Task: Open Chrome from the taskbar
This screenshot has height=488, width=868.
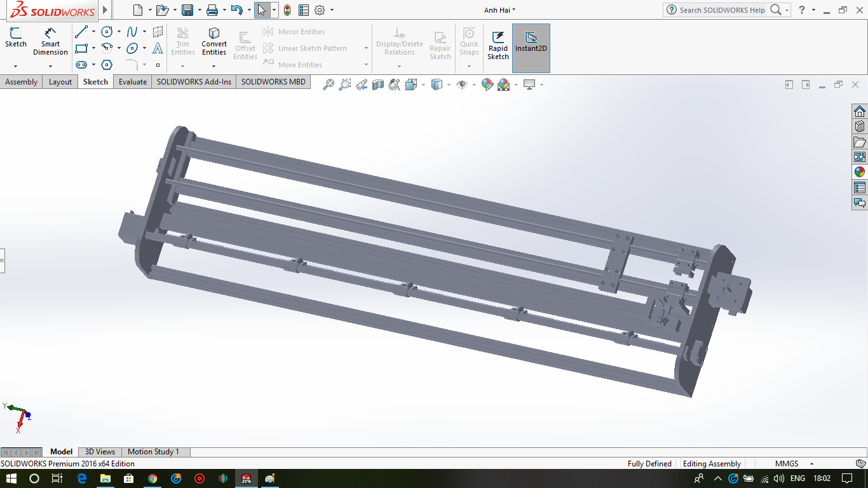Action: click(153, 478)
